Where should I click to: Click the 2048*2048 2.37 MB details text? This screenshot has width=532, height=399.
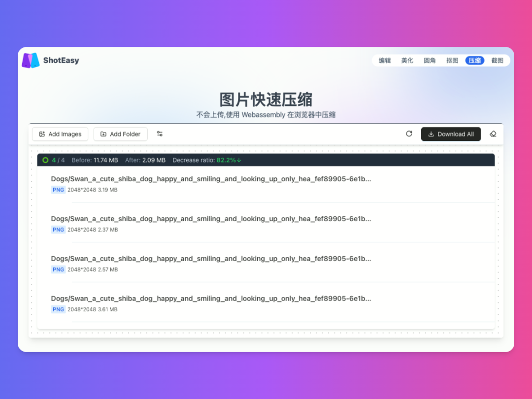click(93, 230)
